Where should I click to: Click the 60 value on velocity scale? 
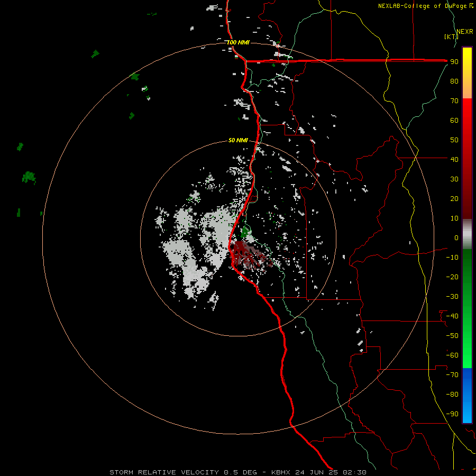[x=454, y=120]
